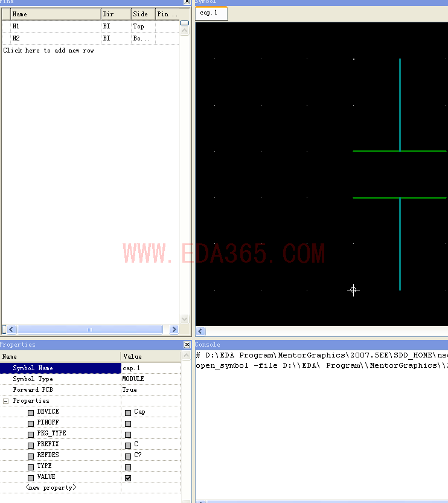Select the N2 pin name cell
The width and height of the screenshot is (448, 503).
56,38
